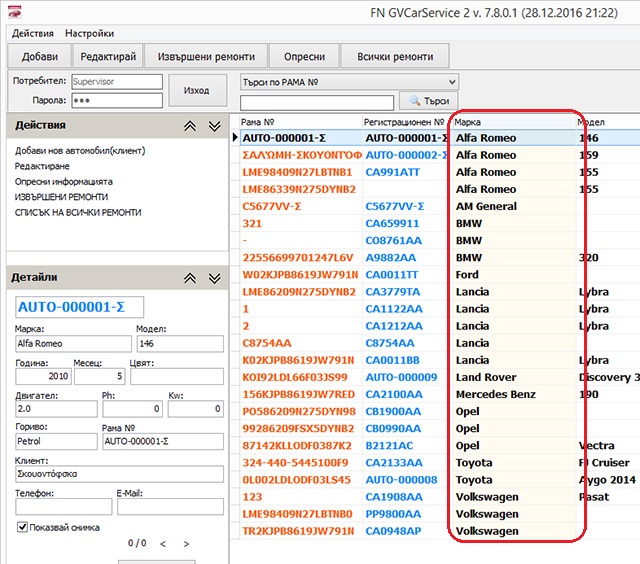
Task: Open the Търси по РАМА № dropdown
Action: point(452,82)
